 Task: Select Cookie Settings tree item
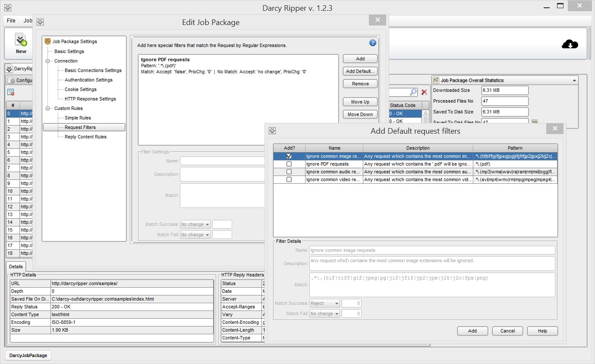[81, 89]
